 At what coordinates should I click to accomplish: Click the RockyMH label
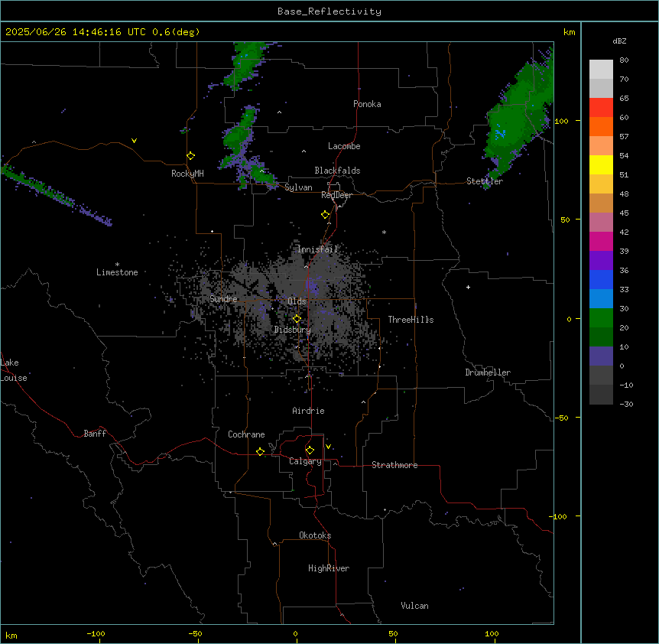coord(187,174)
